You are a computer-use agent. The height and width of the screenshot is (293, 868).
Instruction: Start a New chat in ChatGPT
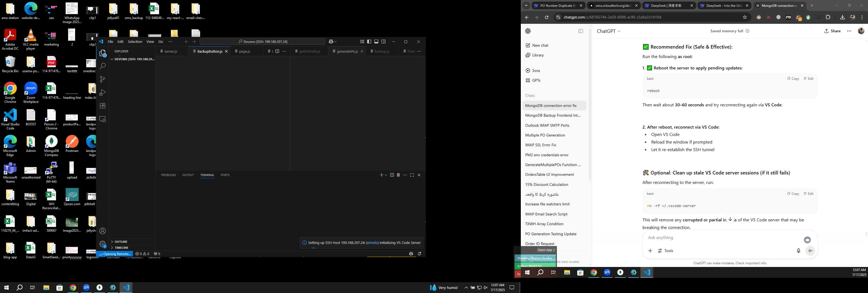click(x=554, y=46)
